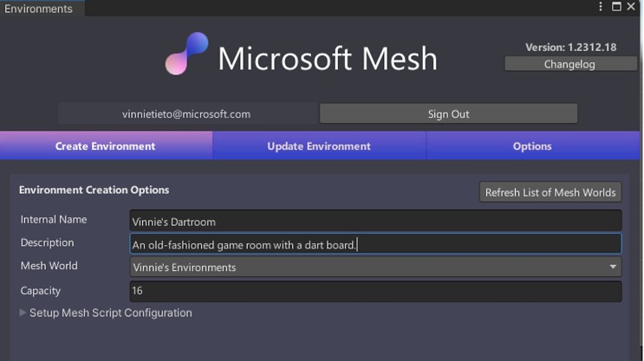Expand Setup Mesh Script Configuration
The image size is (644, 361).
click(106, 313)
